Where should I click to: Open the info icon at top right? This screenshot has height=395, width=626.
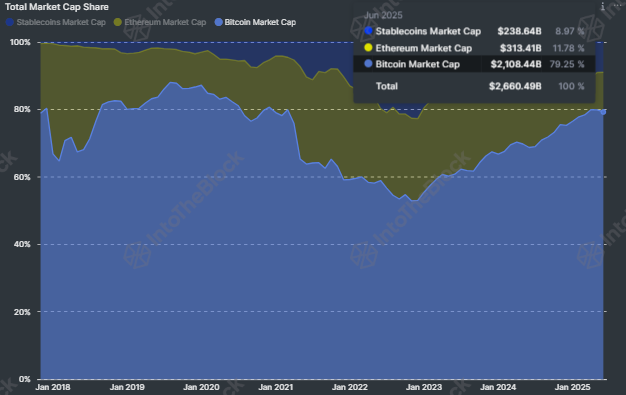pos(603,6)
